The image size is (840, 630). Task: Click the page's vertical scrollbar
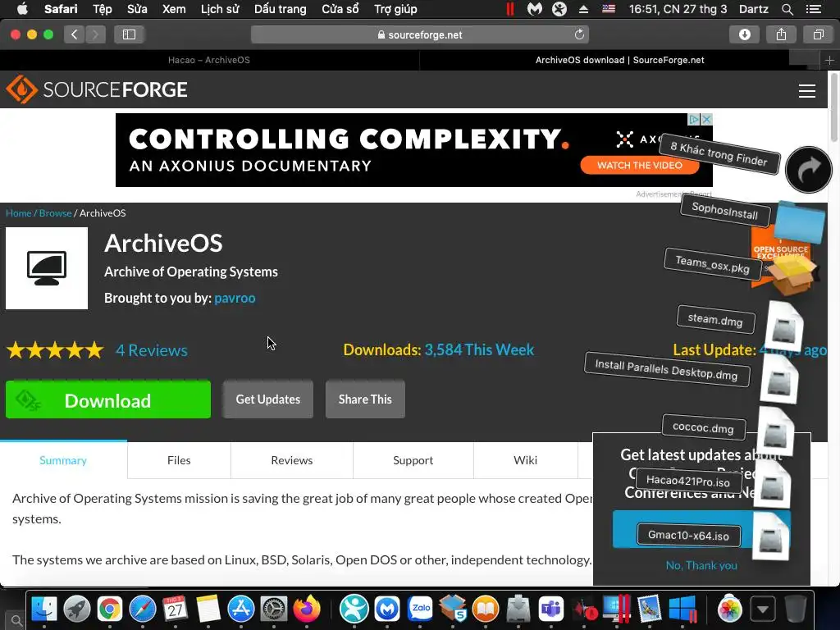tap(833, 107)
